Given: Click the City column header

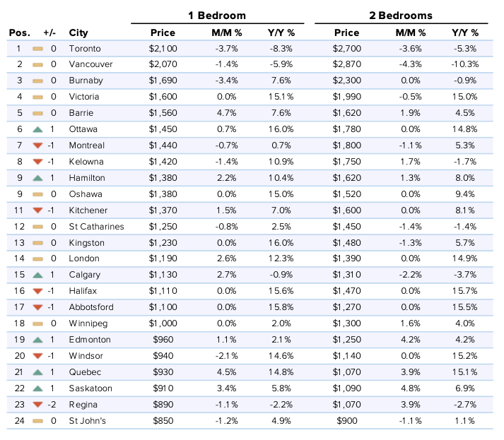Looking at the screenshot, I should (x=78, y=32).
